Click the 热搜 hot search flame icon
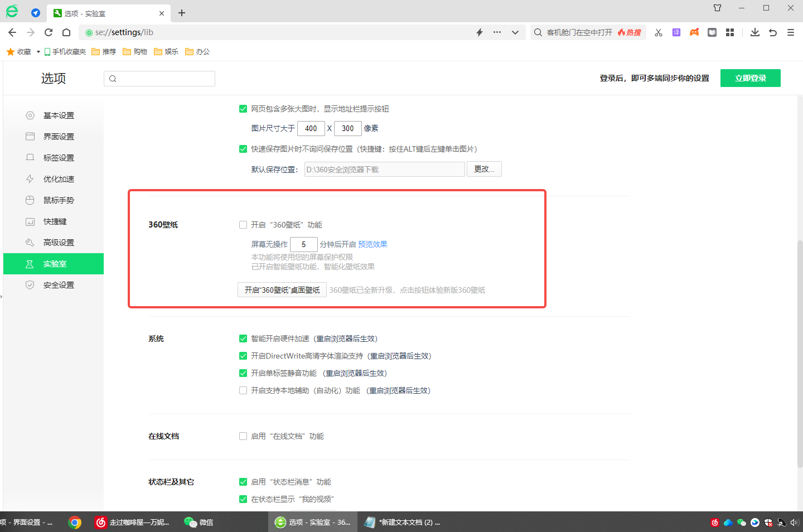This screenshot has height=532, width=803. pos(630,32)
